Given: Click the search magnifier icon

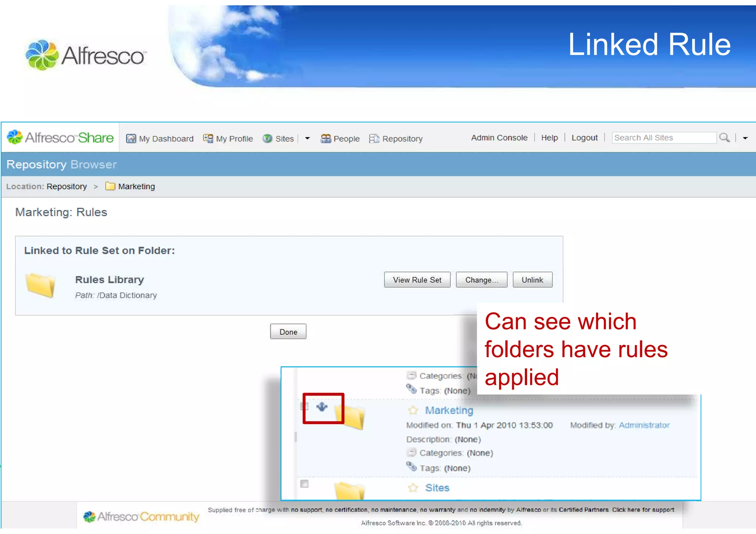Looking at the screenshot, I should coord(724,138).
